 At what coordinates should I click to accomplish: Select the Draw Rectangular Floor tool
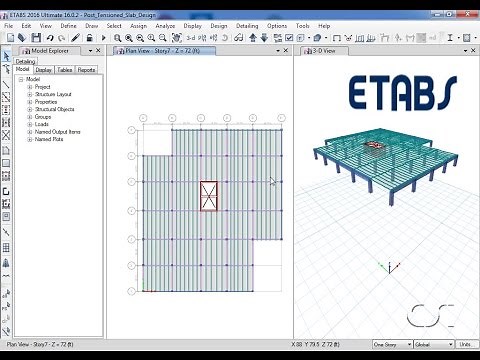pos(6,163)
